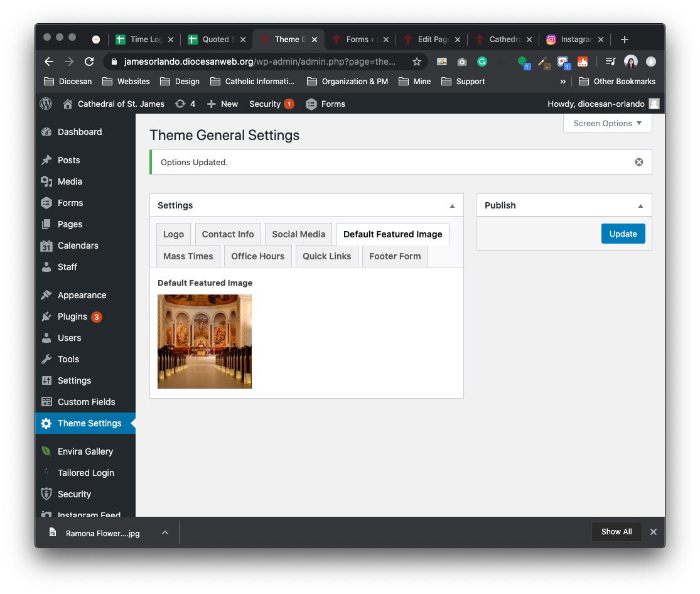Collapse the Publish panel
The width and height of the screenshot is (700, 594).
pos(640,206)
